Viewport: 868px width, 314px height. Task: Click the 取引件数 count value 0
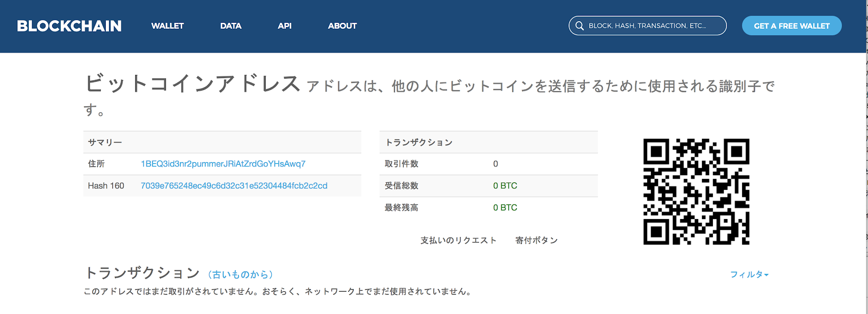pos(495,164)
